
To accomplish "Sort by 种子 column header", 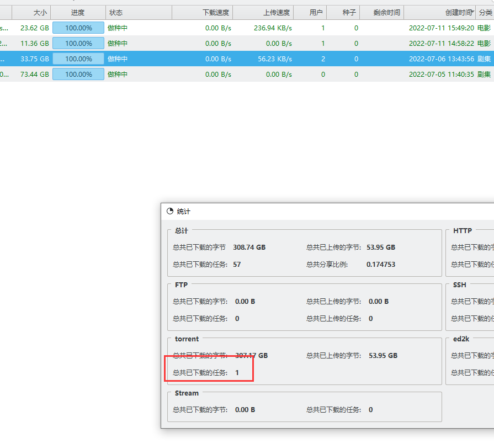I will pos(343,13).
